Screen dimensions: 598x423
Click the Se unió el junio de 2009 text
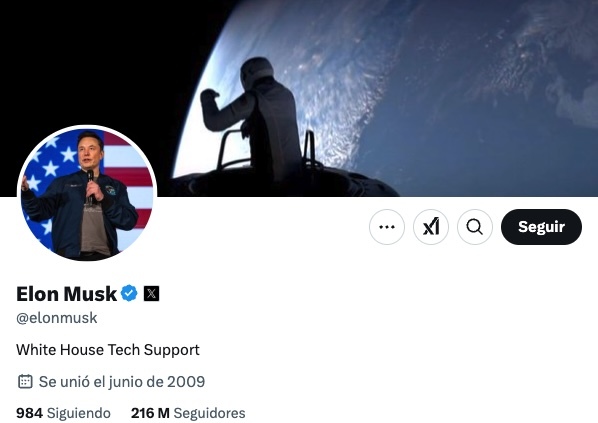click(122, 381)
